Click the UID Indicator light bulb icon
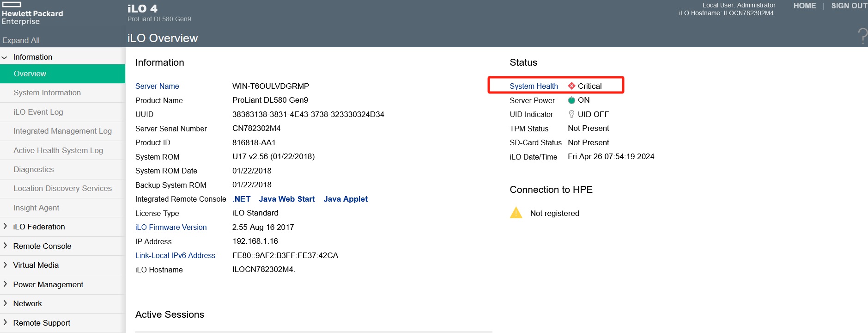Viewport: 868px width, 333px height. (571, 114)
